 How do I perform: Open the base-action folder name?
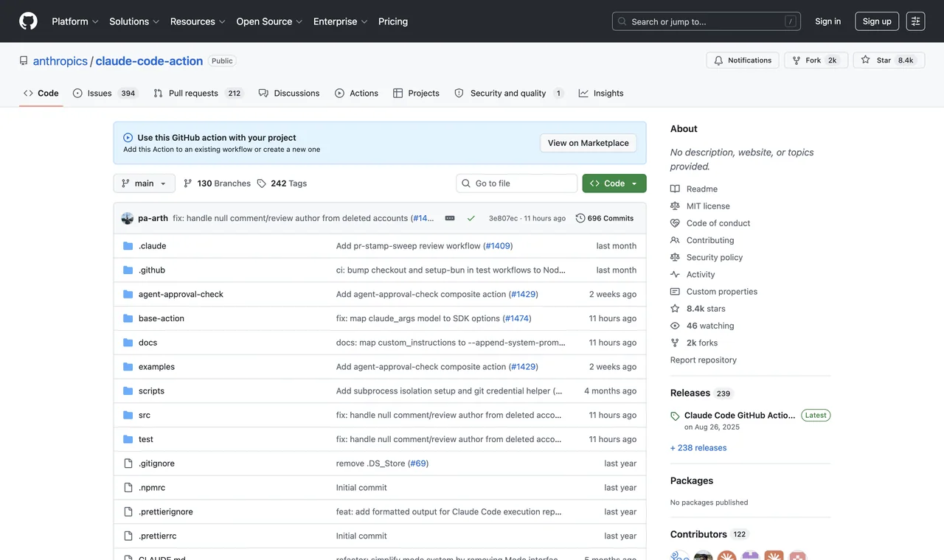click(162, 318)
